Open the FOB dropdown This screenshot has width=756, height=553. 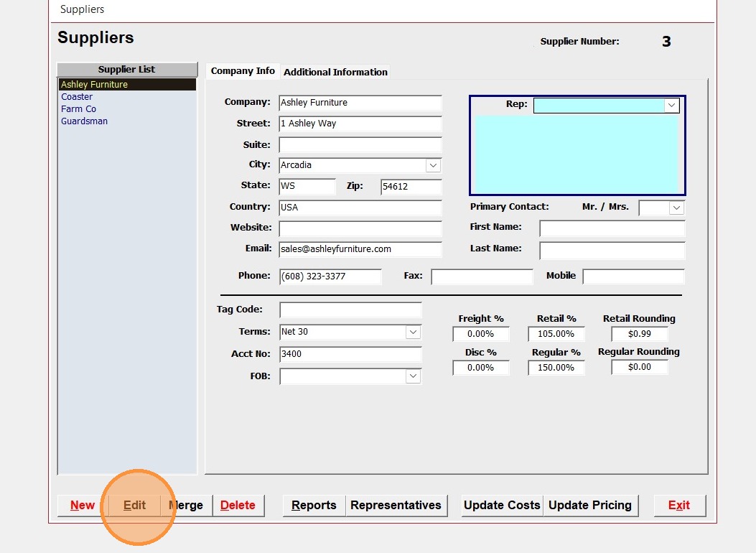413,376
